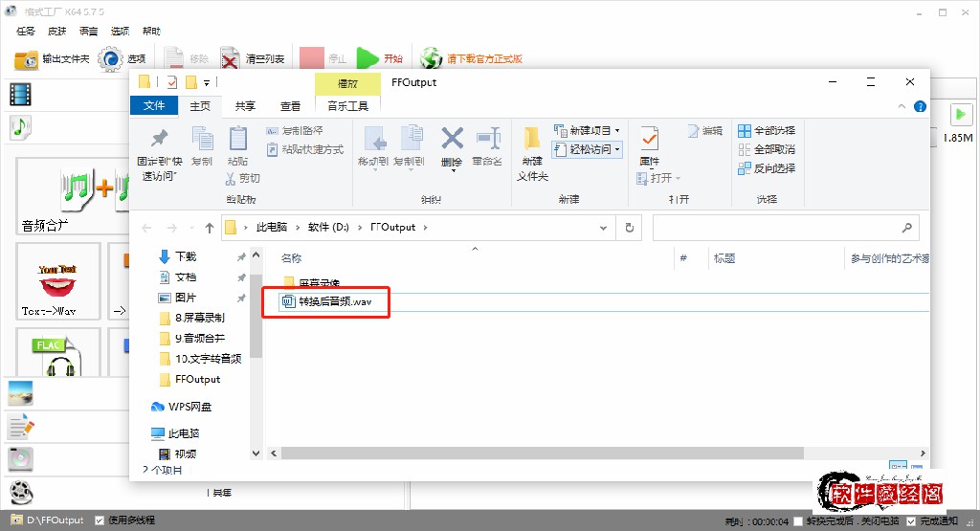The image size is (980, 531).
Task: Click 请下载官方正式版 link in Format Factory
Action: (484, 58)
